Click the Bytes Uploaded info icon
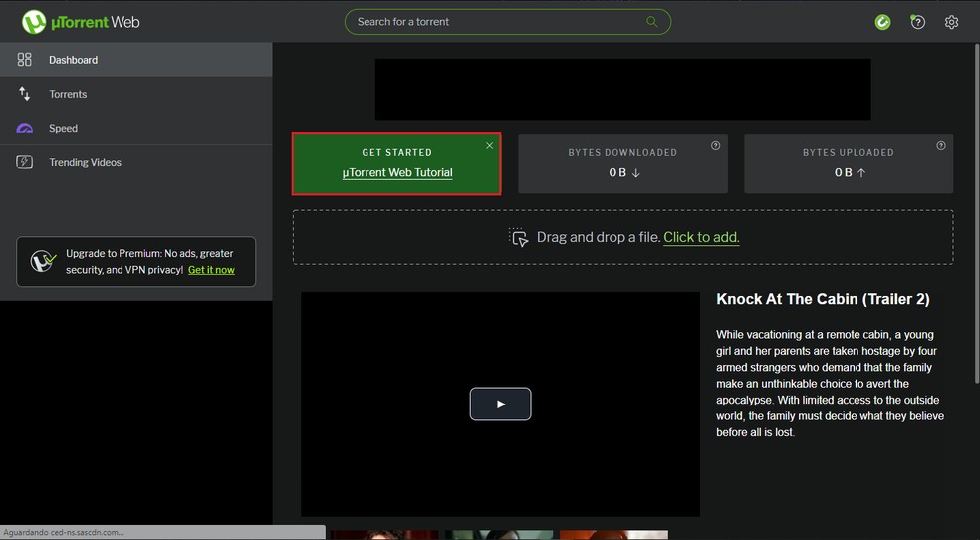The height and width of the screenshot is (540, 980). (941, 145)
